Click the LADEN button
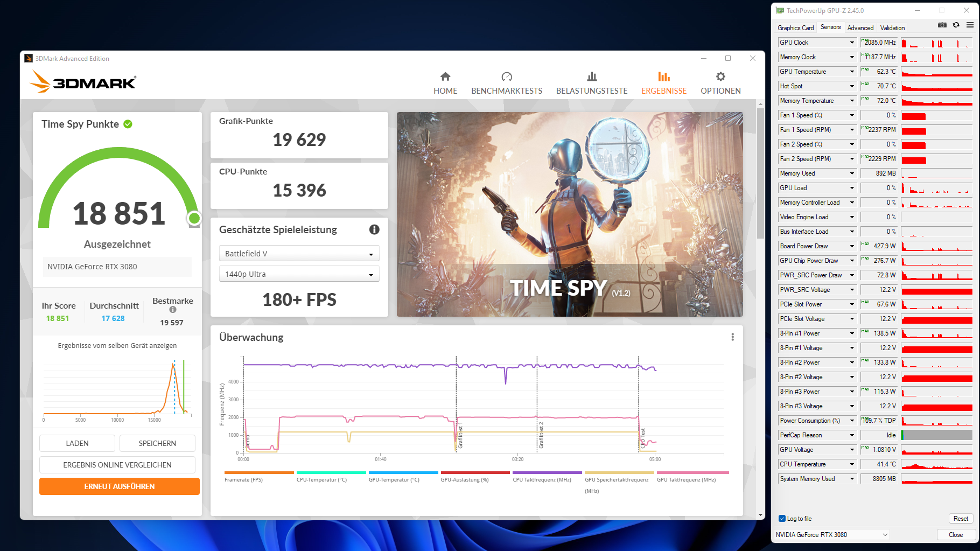980x551 pixels. tap(77, 443)
